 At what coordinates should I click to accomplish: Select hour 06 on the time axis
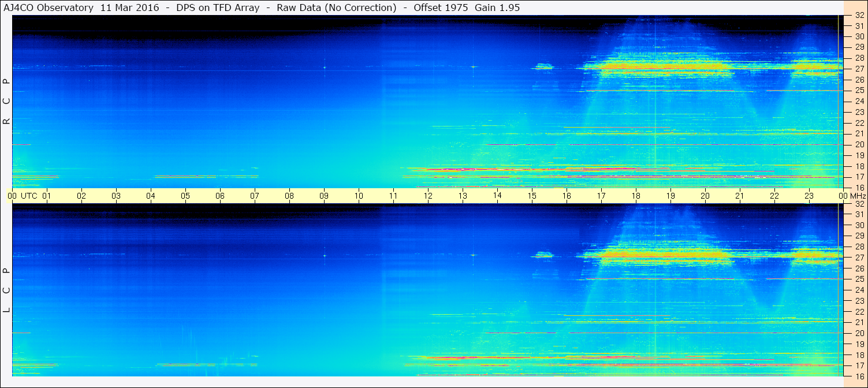pyautogui.click(x=220, y=196)
